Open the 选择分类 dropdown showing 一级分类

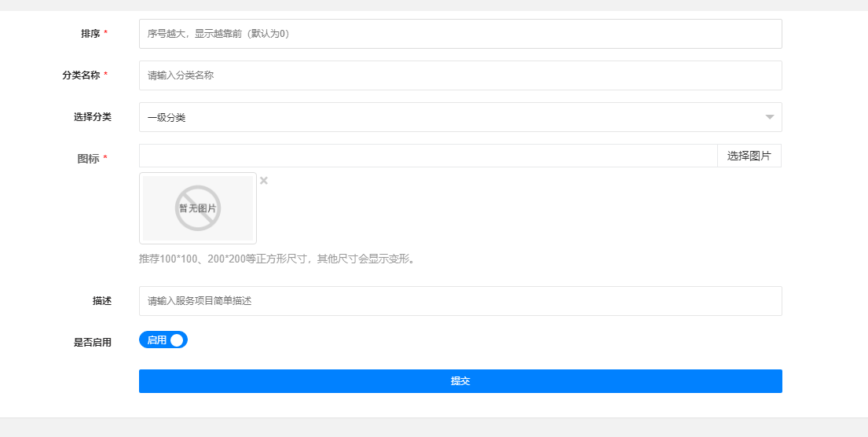coord(460,117)
